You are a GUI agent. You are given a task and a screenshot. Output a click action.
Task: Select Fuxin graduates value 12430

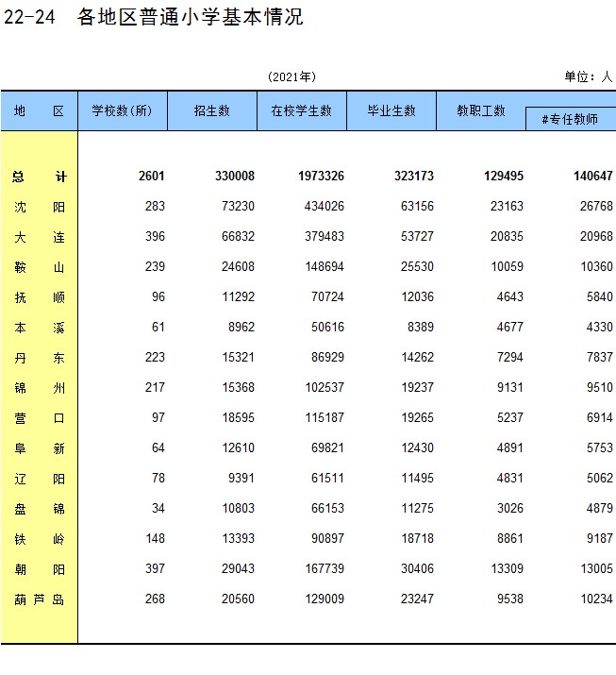tap(417, 447)
